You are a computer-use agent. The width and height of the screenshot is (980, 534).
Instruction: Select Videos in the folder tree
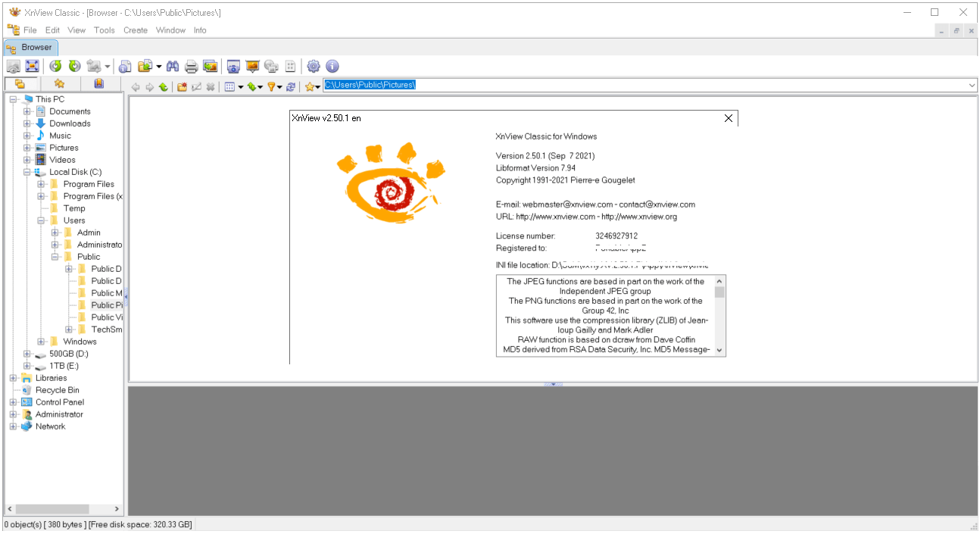pos(62,160)
